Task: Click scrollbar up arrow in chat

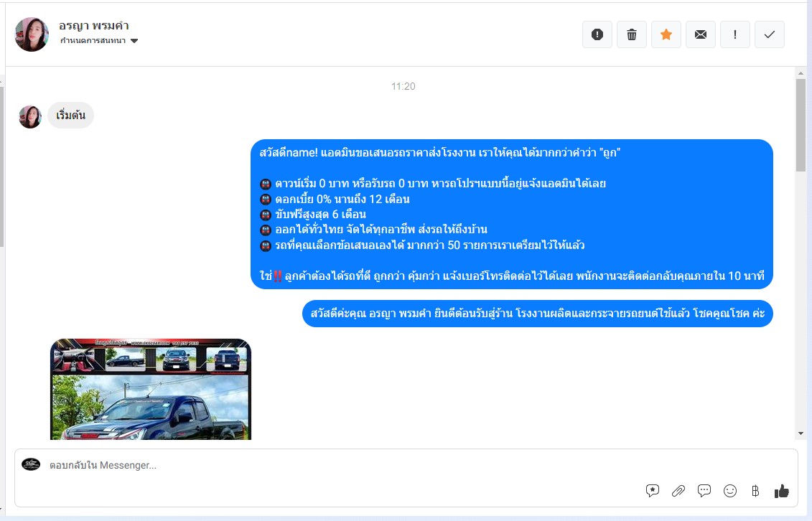Action: tap(801, 73)
